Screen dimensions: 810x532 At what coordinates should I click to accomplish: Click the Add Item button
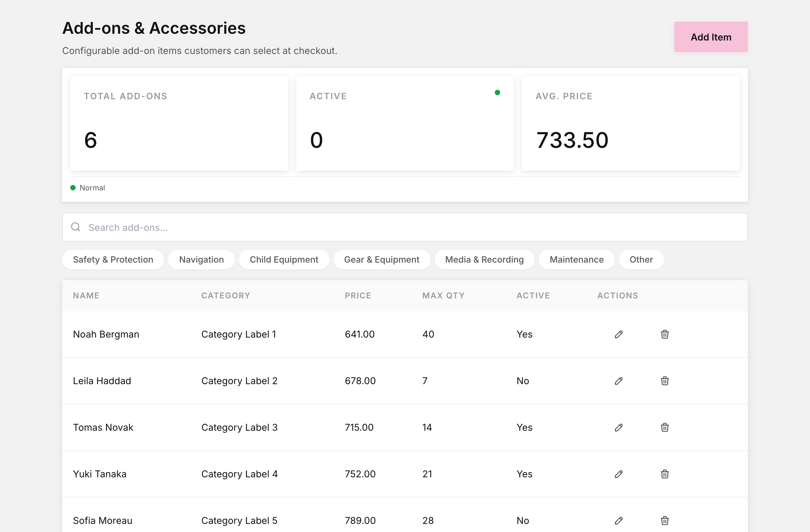coord(711,37)
